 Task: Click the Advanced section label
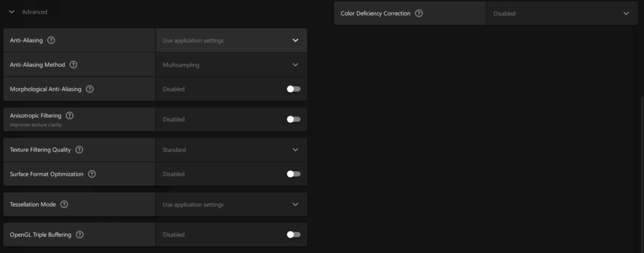point(35,12)
